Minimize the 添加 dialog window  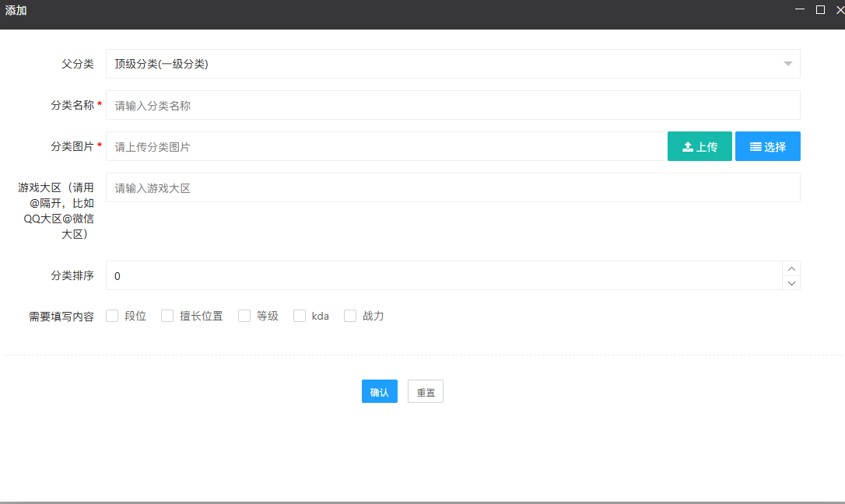coord(800,9)
